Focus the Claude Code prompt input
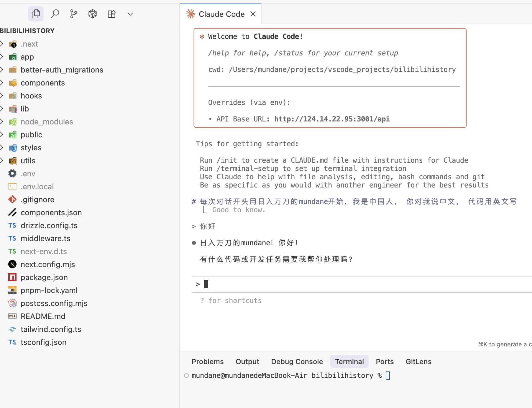This screenshot has width=532, height=408. (x=362, y=284)
